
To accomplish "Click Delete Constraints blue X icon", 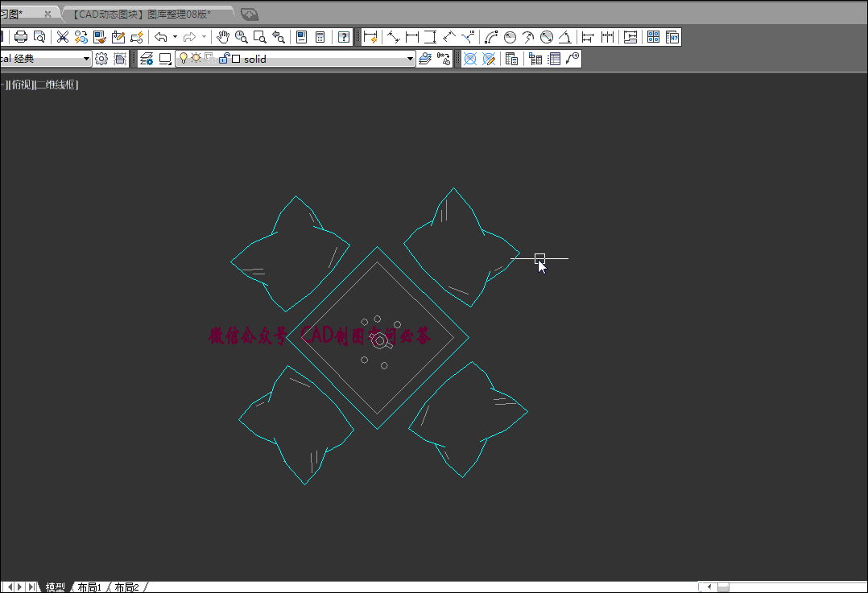I will (x=470, y=59).
